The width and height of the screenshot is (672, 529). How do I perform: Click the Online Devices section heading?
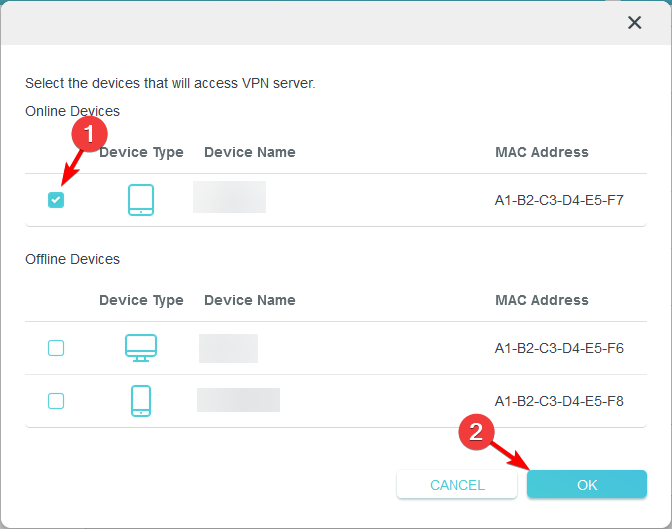72,111
